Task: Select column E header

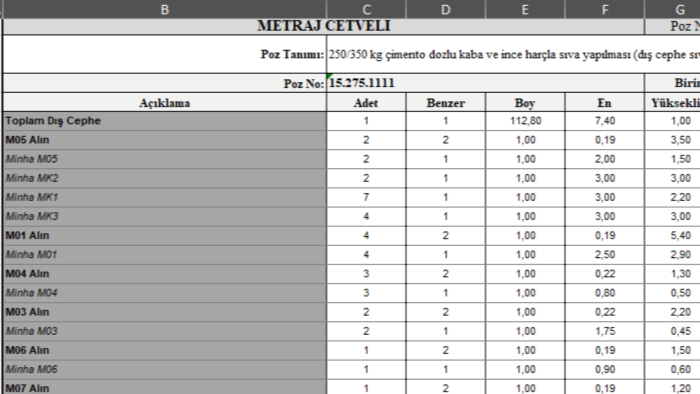Action: pos(525,9)
